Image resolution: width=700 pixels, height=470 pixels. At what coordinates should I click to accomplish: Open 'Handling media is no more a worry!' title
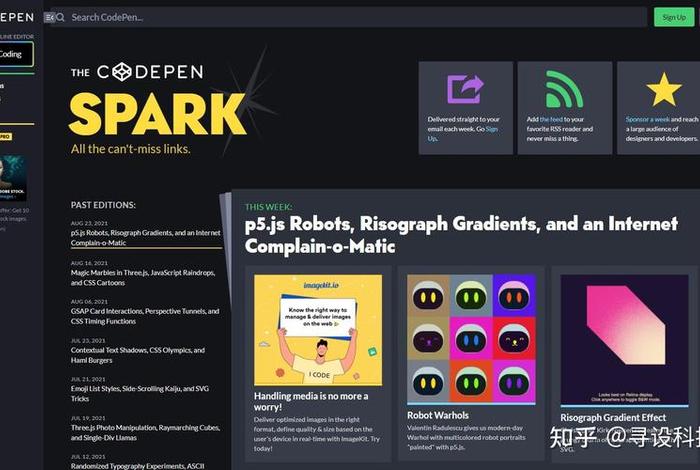[311, 401]
